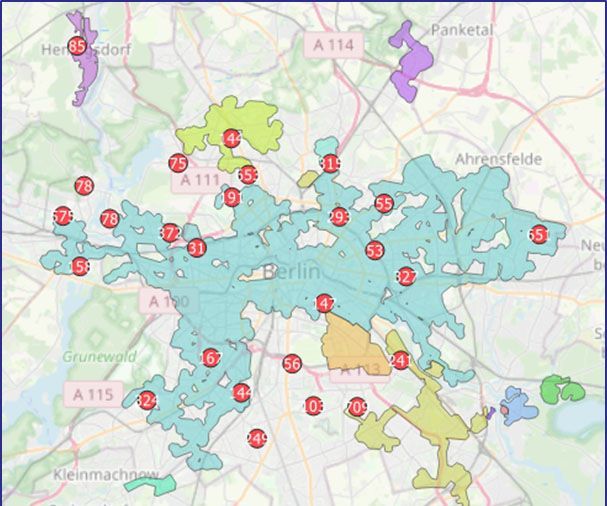Select the red marker labeled 31
This screenshot has height=506, width=607.
[x=196, y=248]
